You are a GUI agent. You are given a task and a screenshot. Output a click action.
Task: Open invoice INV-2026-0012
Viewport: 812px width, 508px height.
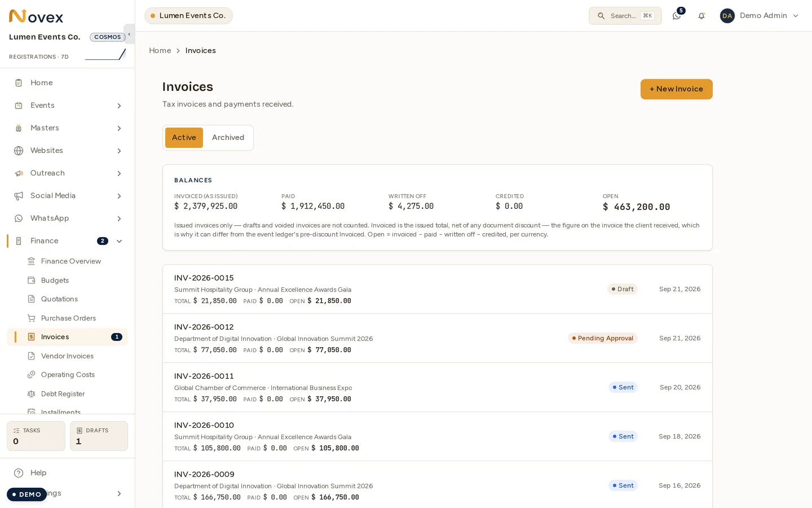pyautogui.click(x=438, y=338)
